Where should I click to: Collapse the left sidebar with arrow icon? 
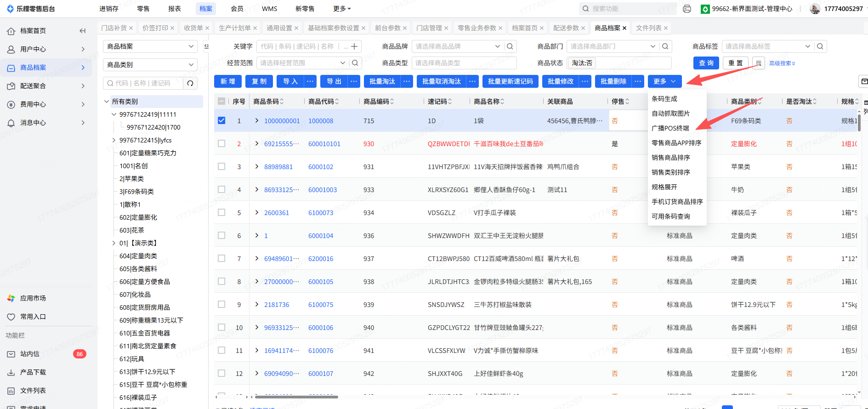point(83,31)
